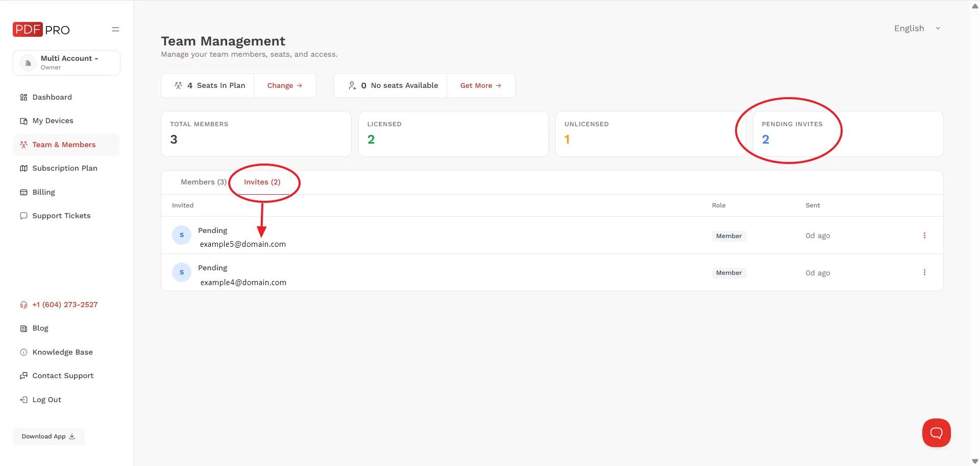Open the options menu for example5@domain.com invite

(x=924, y=236)
